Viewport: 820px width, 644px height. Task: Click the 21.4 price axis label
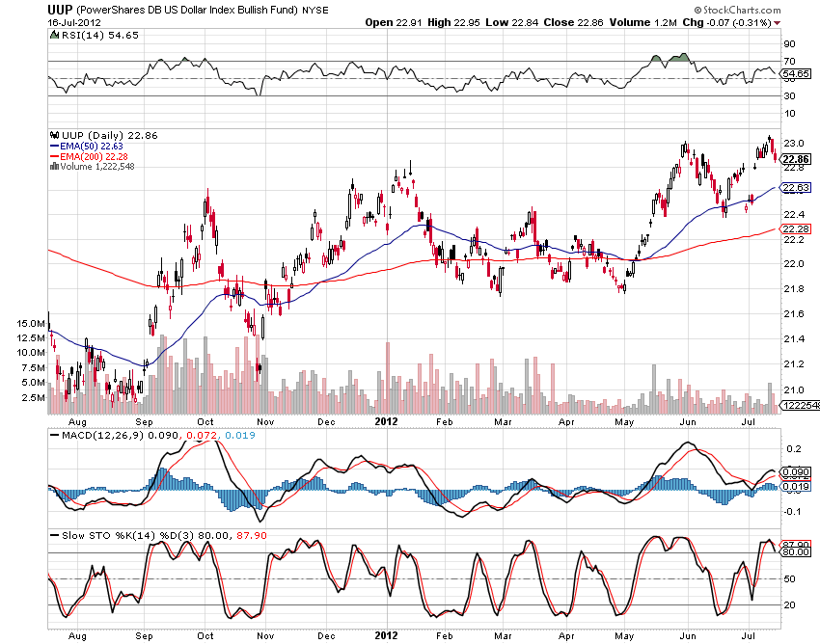(793, 338)
